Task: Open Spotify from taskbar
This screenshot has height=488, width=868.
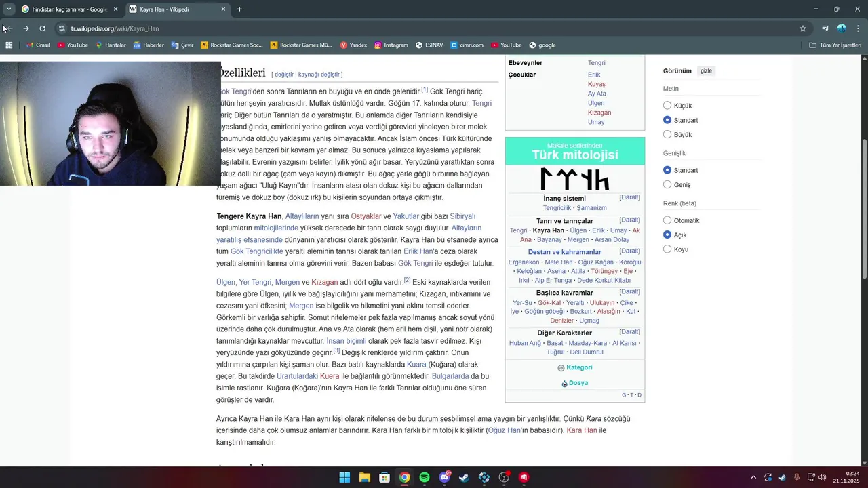Action: [x=425, y=477]
